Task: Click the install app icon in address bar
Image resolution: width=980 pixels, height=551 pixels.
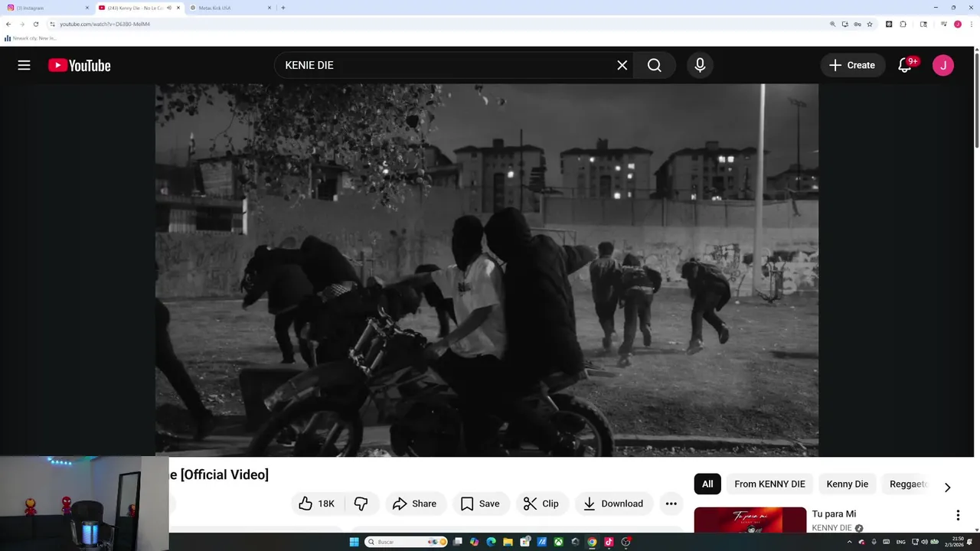Action: point(844,24)
